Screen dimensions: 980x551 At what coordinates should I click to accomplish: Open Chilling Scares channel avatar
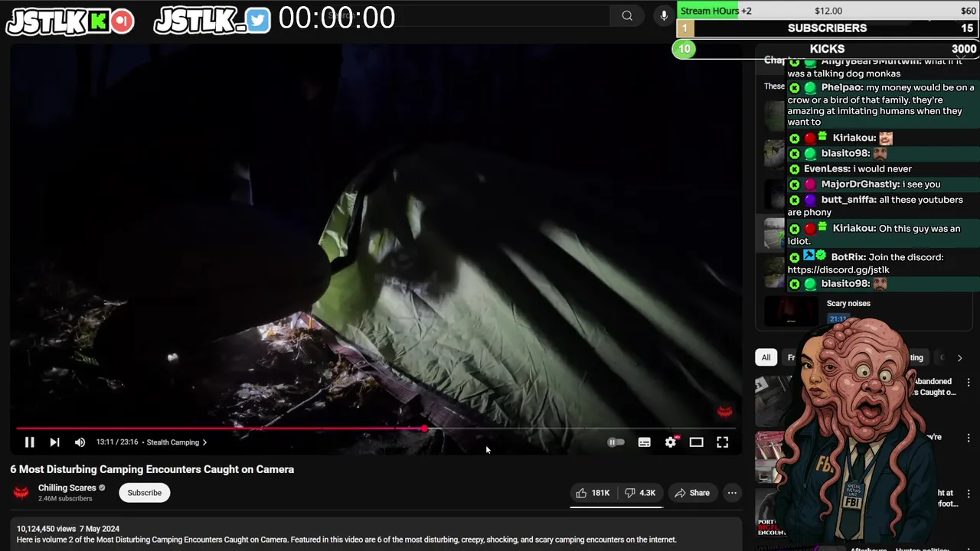click(x=21, y=493)
